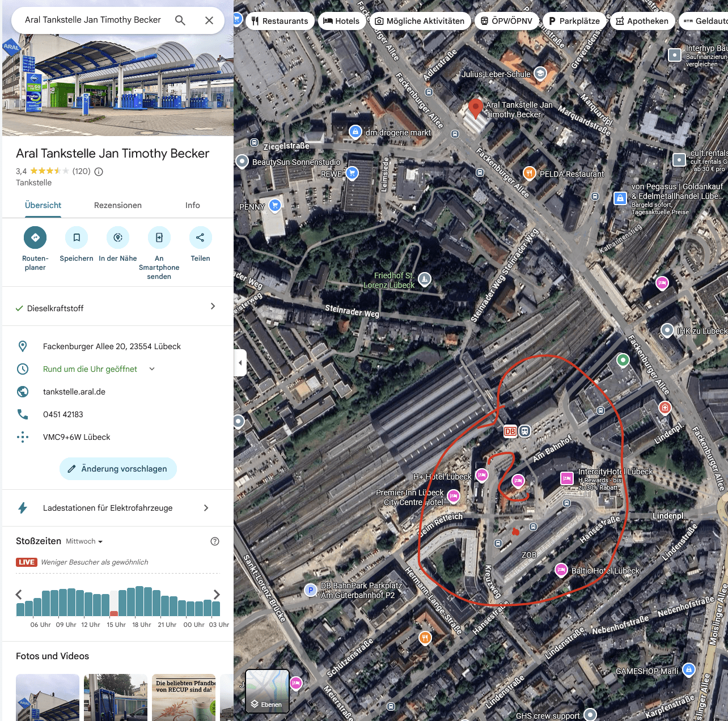This screenshot has height=721, width=728.
Task: Select the ÖPV/ÖPNV transit chip
Action: click(506, 21)
